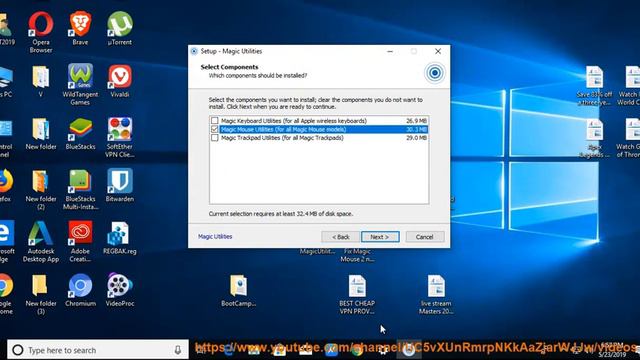Open BEST CHEAP VPN PROV document
The width and height of the screenshot is (640, 360).
[357, 294]
